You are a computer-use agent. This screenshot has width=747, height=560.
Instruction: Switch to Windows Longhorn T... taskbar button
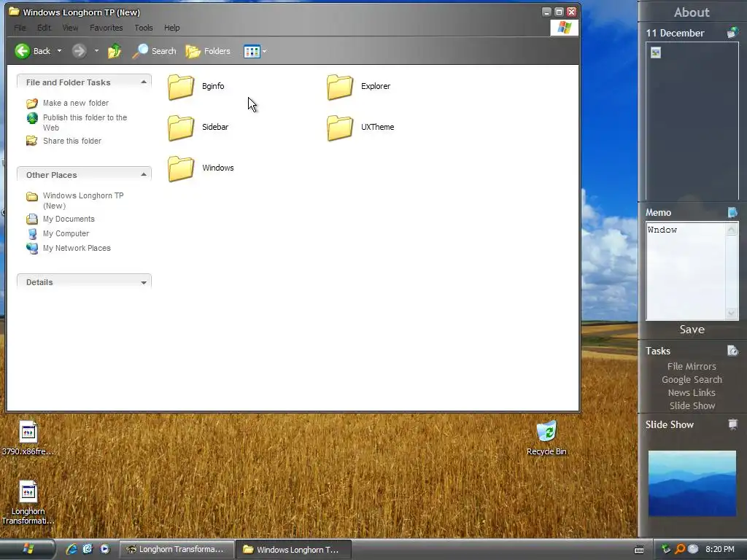pyautogui.click(x=294, y=550)
